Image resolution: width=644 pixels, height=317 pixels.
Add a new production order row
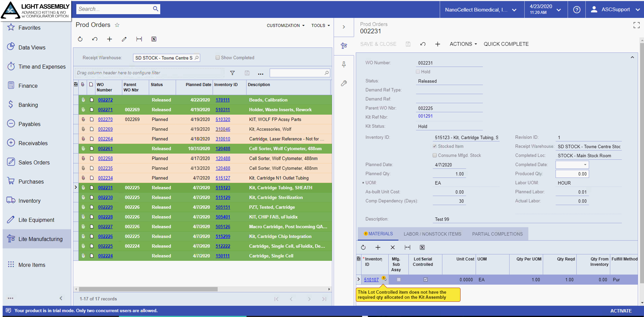pyautogui.click(x=109, y=39)
